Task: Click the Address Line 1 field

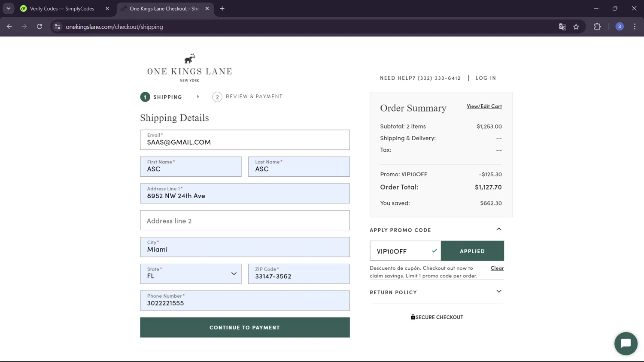Action: [x=245, y=193]
